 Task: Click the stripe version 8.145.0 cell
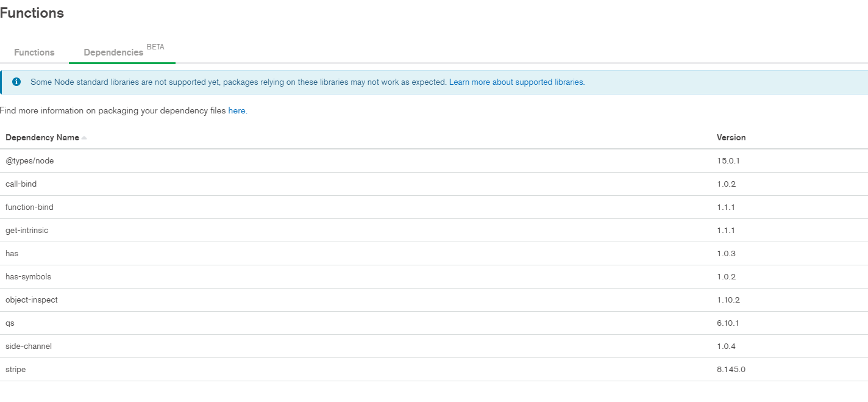[731, 369]
